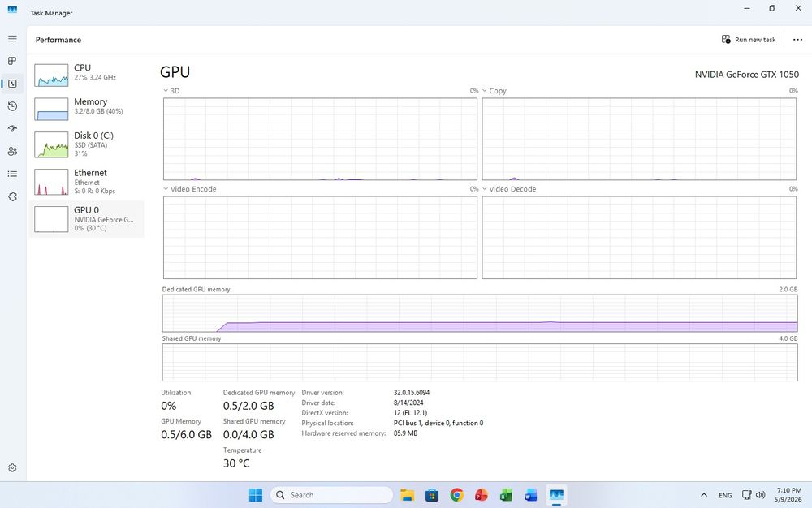Open the Services page icon
This screenshot has width=812, height=508.
click(12, 196)
